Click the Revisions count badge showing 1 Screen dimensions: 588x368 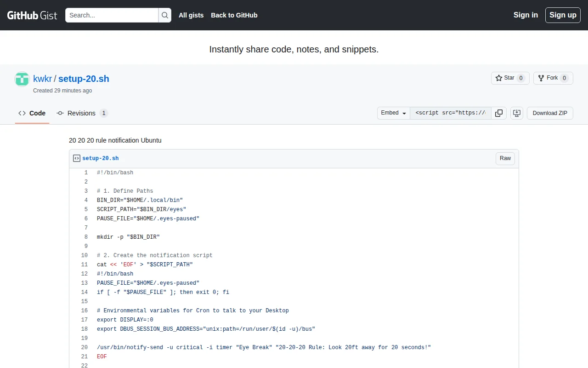point(104,113)
